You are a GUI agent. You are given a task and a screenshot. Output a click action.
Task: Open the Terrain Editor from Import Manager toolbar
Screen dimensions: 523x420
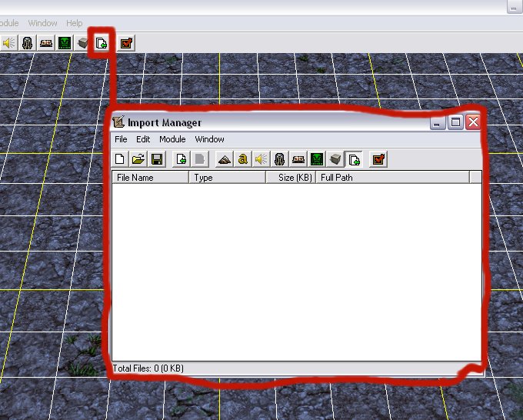click(225, 159)
